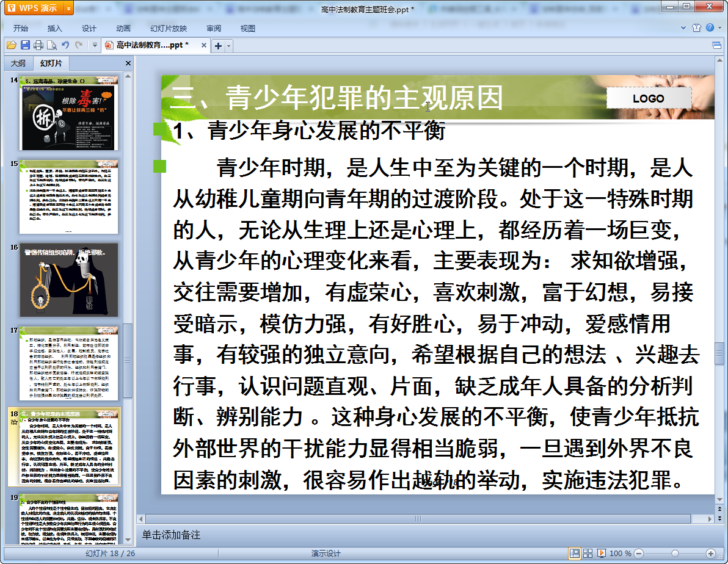Undo the last action
Image resolution: width=728 pixels, height=564 pixels.
tap(65, 45)
